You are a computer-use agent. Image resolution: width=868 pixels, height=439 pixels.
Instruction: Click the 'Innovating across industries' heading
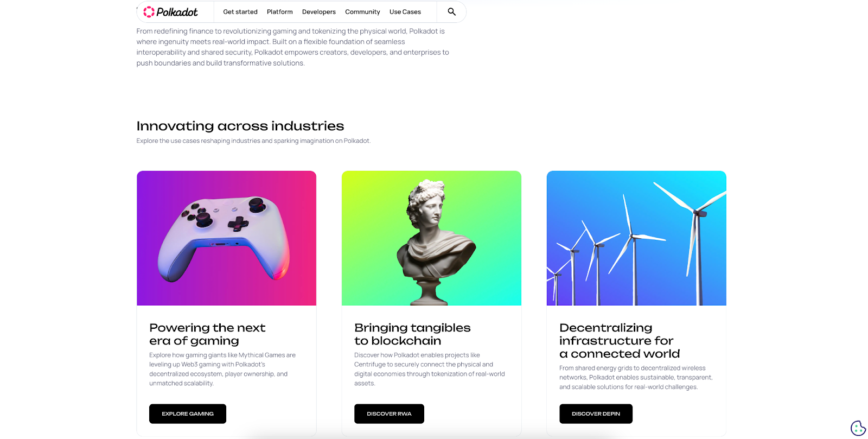pyautogui.click(x=240, y=126)
